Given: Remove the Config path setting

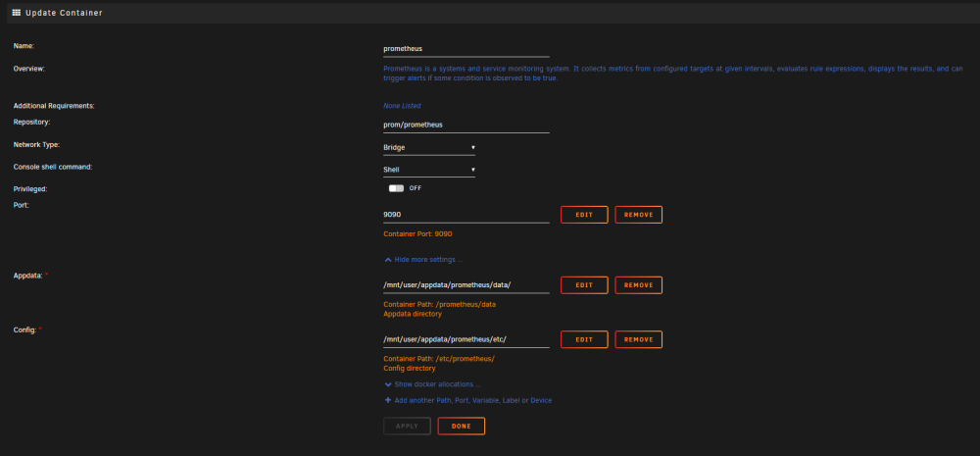Looking at the screenshot, I should coord(638,339).
